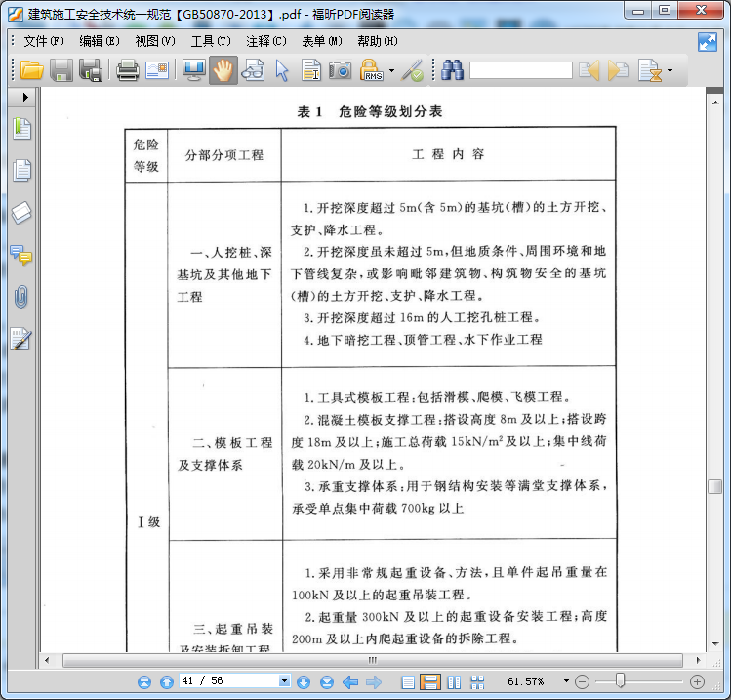Click the 61.57% zoom value field
This screenshot has width=731, height=700.
[x=525, y=681]
